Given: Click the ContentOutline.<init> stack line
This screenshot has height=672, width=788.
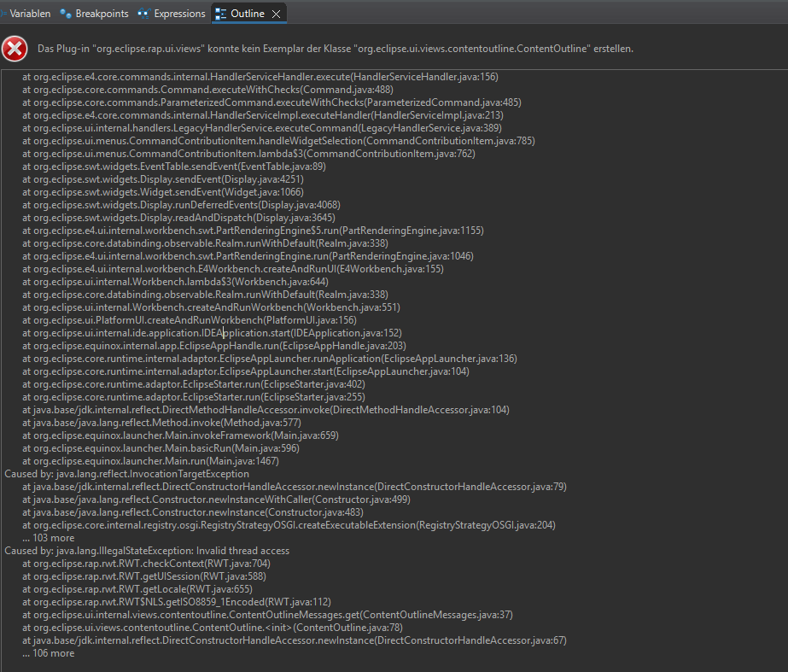Looking at the screenshot, I should click(x=212, y=628).
